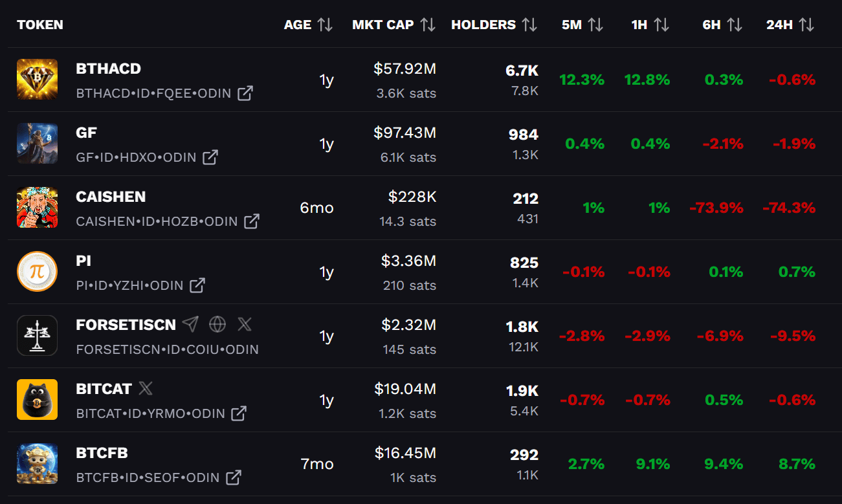The height and width of the screenshot is (504, 842).
Task: Open FORSETISCN website globe icon
Action: (x=217, y=324)
